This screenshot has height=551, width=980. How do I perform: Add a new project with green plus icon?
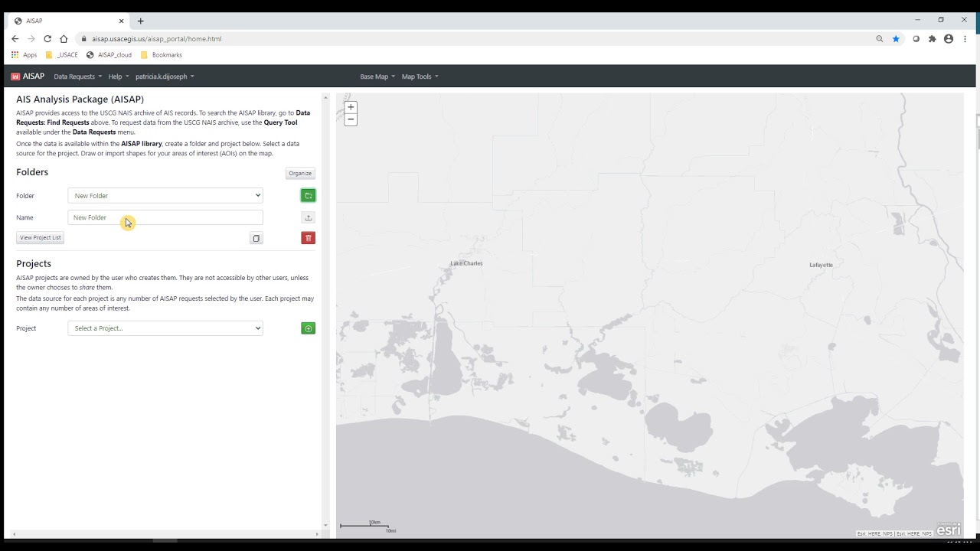pos(308,328)
